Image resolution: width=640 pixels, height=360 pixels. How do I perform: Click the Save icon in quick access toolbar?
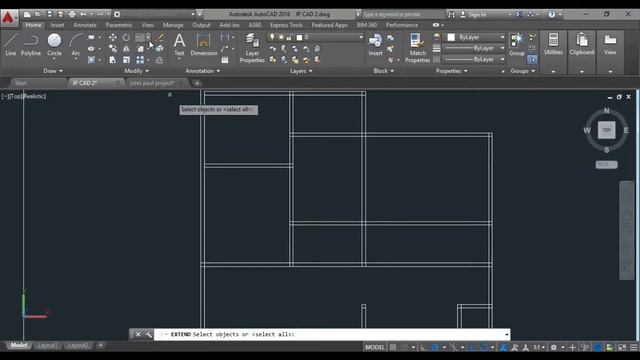point(49,14)
